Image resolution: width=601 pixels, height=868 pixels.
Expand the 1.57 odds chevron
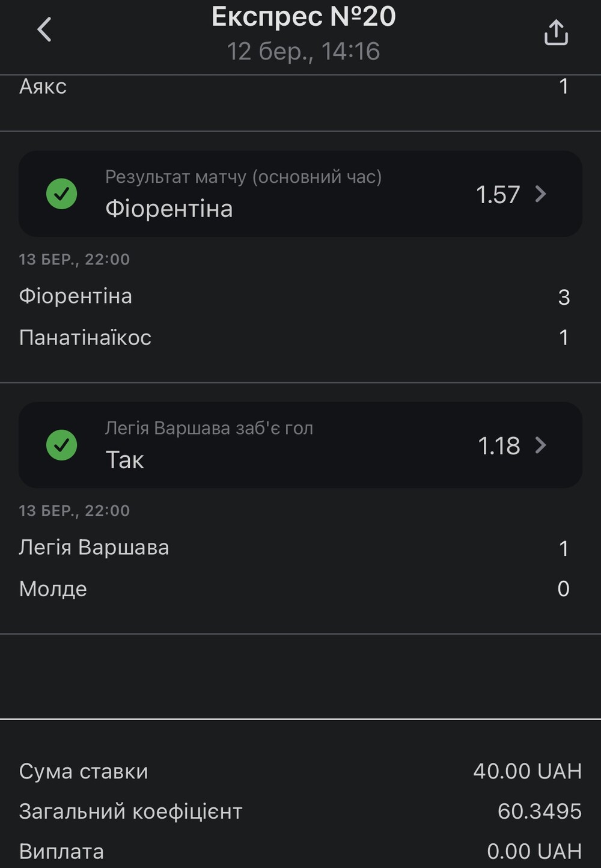pos(541,194)
